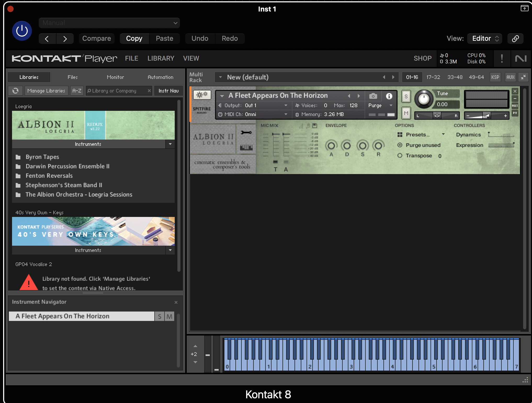Open the keyboard view icon below wrench
The width and height of the screenshot is (532, 403).
coord(246,148)
